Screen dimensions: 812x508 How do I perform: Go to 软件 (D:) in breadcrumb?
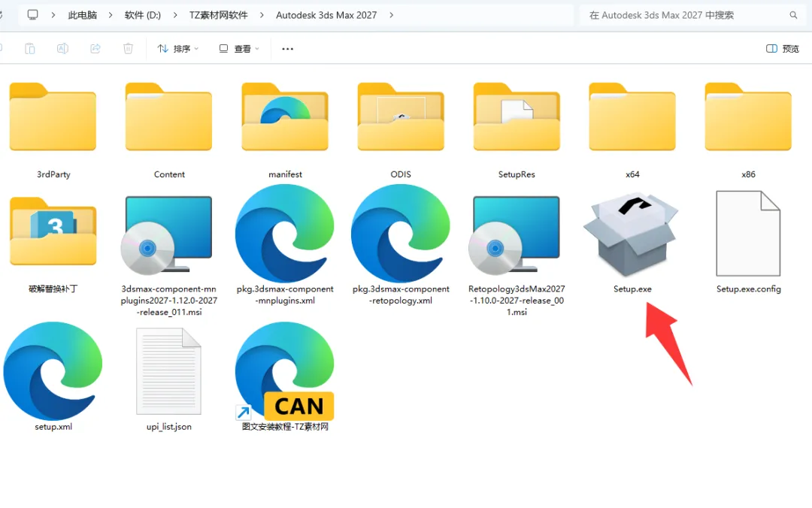142,15
